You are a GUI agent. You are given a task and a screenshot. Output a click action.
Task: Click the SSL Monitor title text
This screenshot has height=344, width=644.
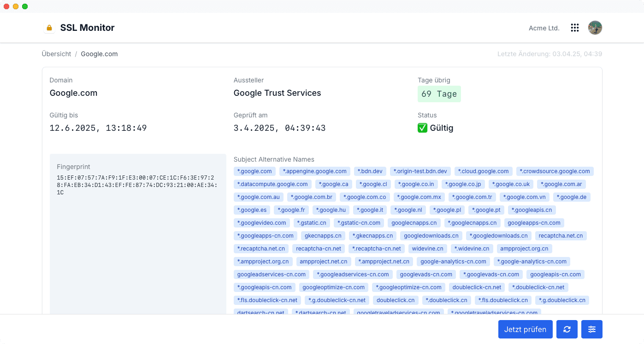(87, 28)
